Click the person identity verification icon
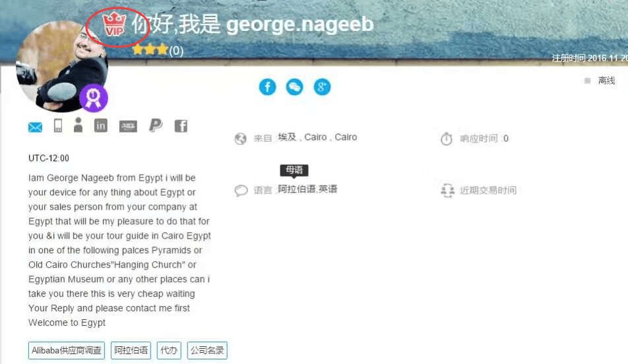 tap(78, 125)
